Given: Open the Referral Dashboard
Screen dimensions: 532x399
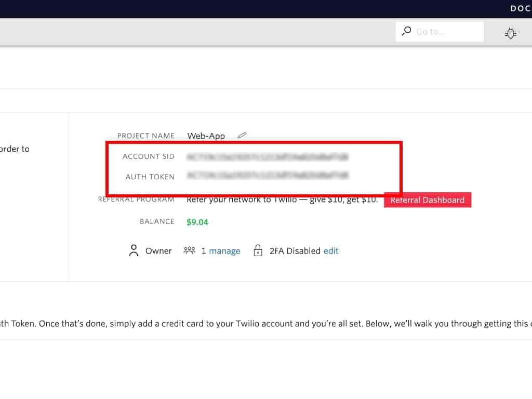Looking at the screenshot, I should tap(427, 200).
